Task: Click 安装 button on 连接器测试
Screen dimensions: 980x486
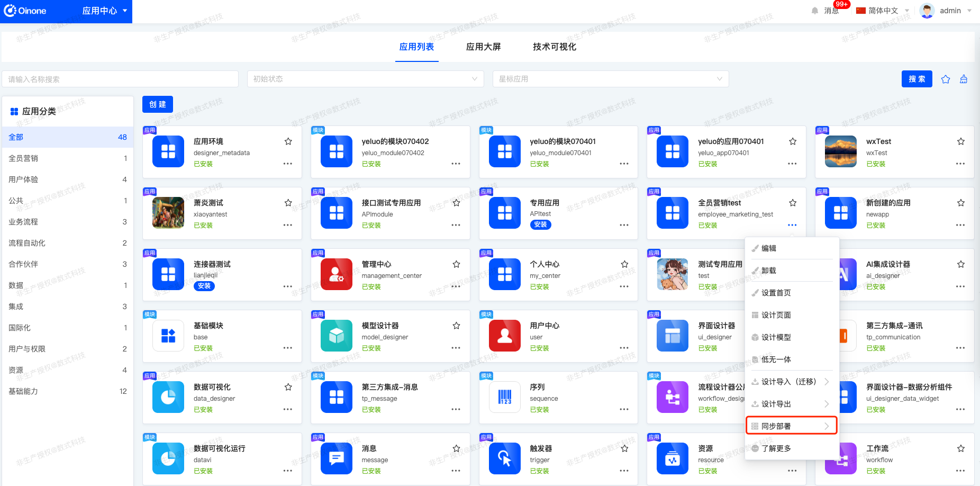Action: [x=204, y=286]
